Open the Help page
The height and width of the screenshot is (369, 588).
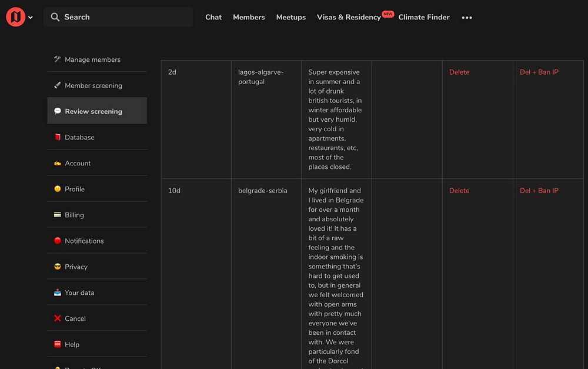97,344
